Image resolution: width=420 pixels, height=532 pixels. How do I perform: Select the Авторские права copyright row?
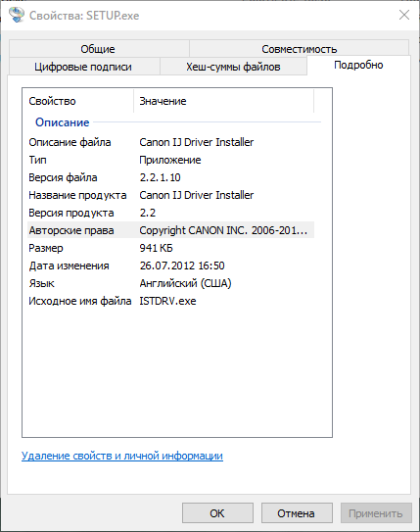click(x=171, y=230)
